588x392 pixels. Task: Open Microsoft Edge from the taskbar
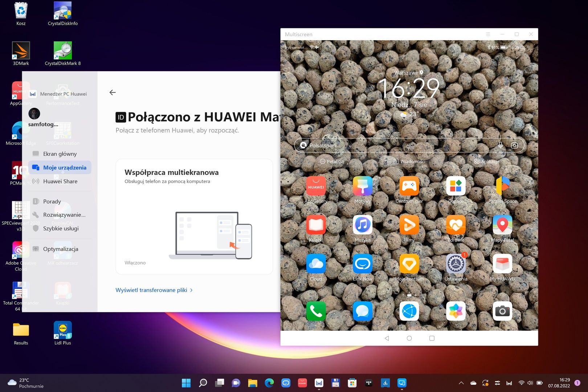[269, 383]
